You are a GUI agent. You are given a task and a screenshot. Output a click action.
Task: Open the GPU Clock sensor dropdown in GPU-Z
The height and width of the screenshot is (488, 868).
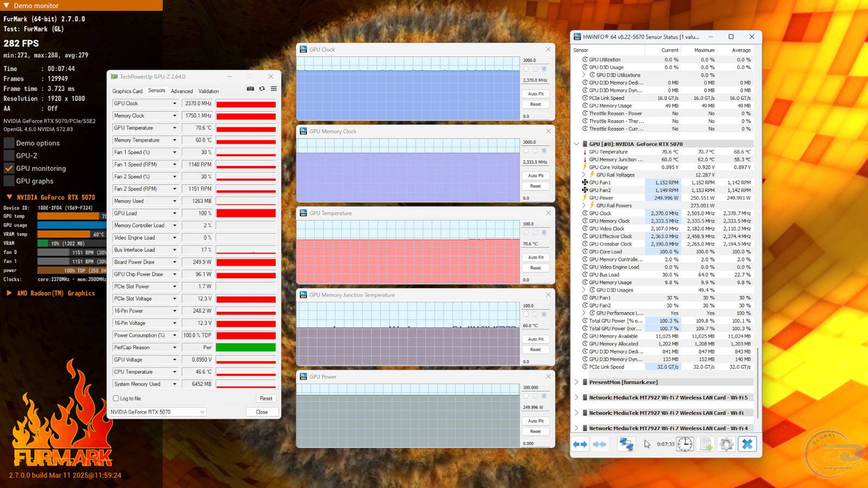[175, 104]
